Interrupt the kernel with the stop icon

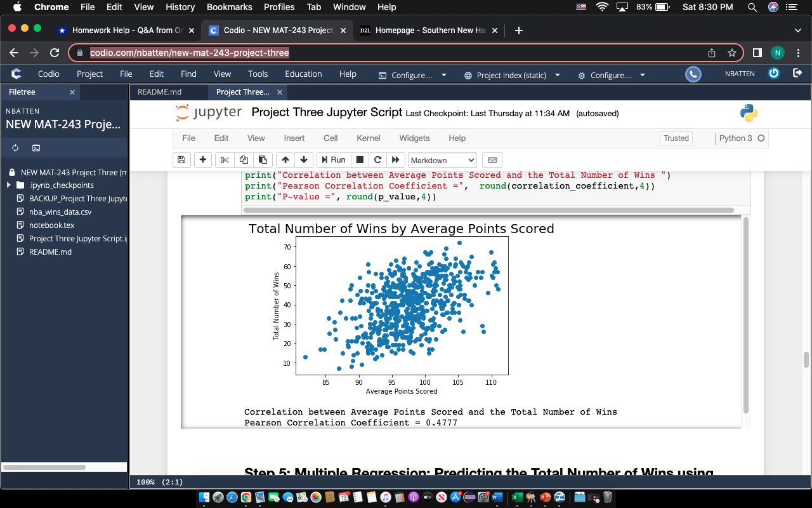(x=358, y=159)
